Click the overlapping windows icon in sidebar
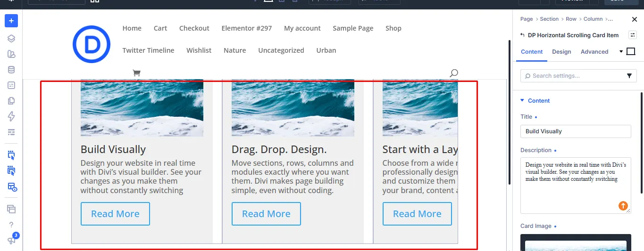644x251 pixels. click(x=11, y=209)
